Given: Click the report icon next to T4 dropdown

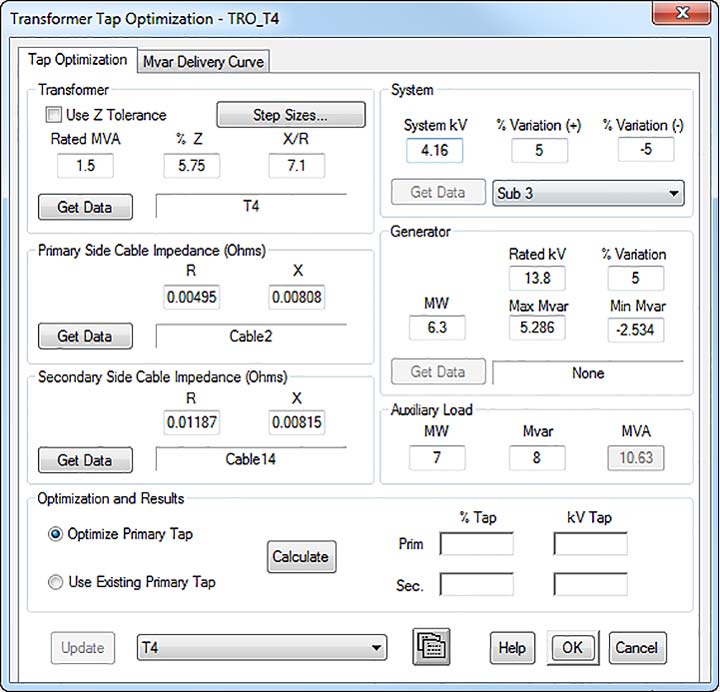Looking at the screenshot, I should coord(432,647).
